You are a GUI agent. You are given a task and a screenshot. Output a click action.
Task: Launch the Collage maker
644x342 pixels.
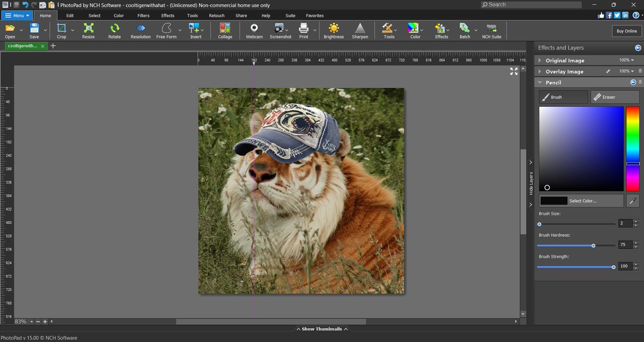coord(225,31)
